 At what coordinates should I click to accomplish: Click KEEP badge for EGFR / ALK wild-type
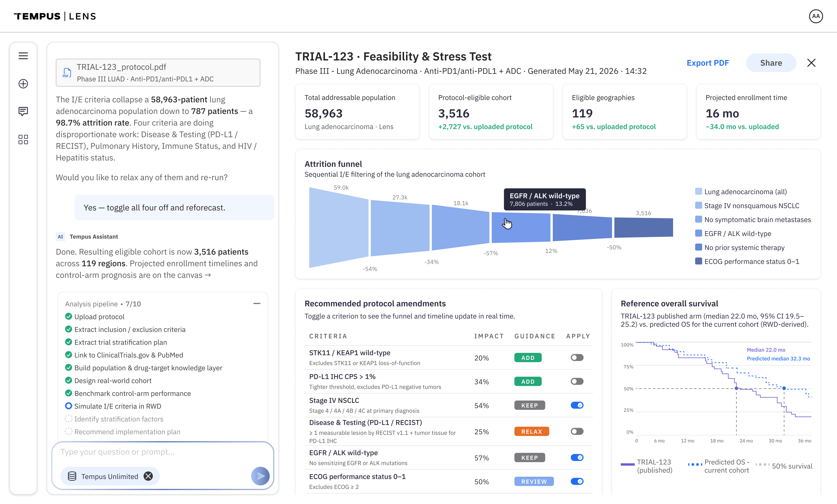(529, 457)
